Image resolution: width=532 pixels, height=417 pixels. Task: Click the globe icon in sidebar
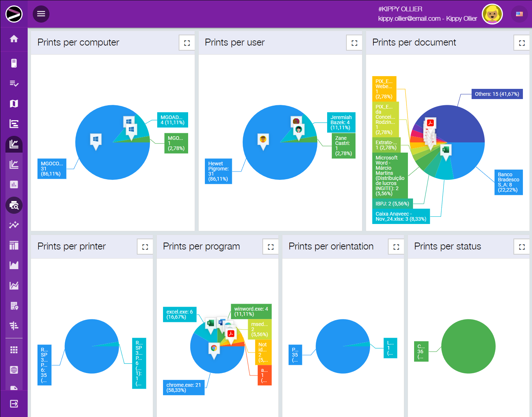14,370
